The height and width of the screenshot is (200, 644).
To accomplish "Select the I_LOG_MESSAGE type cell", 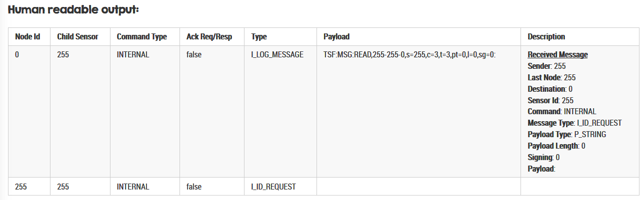I will tap(277, 55).
